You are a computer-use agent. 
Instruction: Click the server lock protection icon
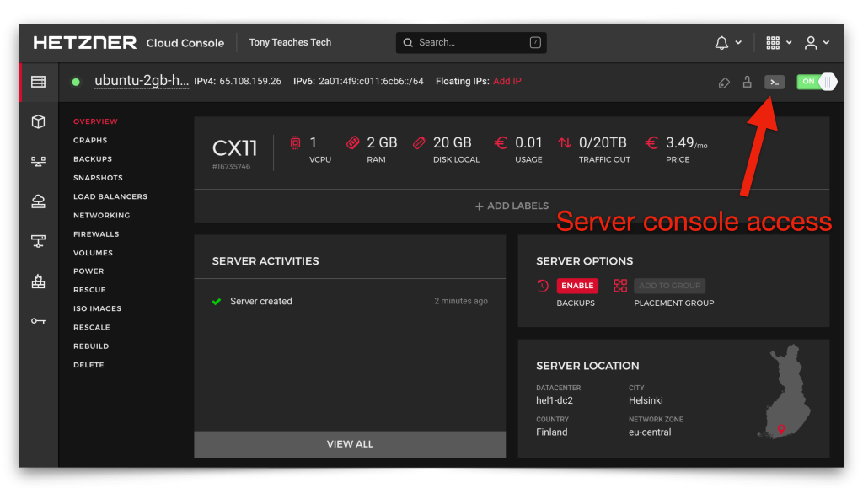pos(747,82)
